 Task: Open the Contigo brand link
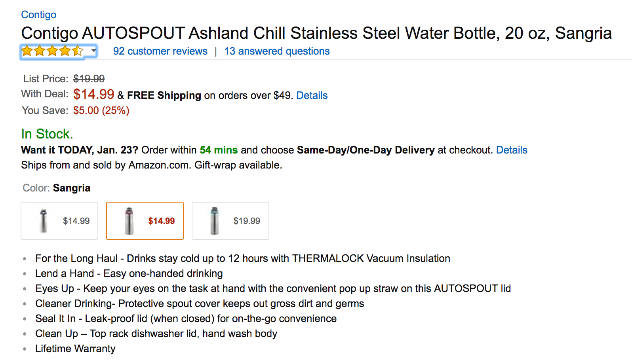pyautogui.click(x=39, y=15)
